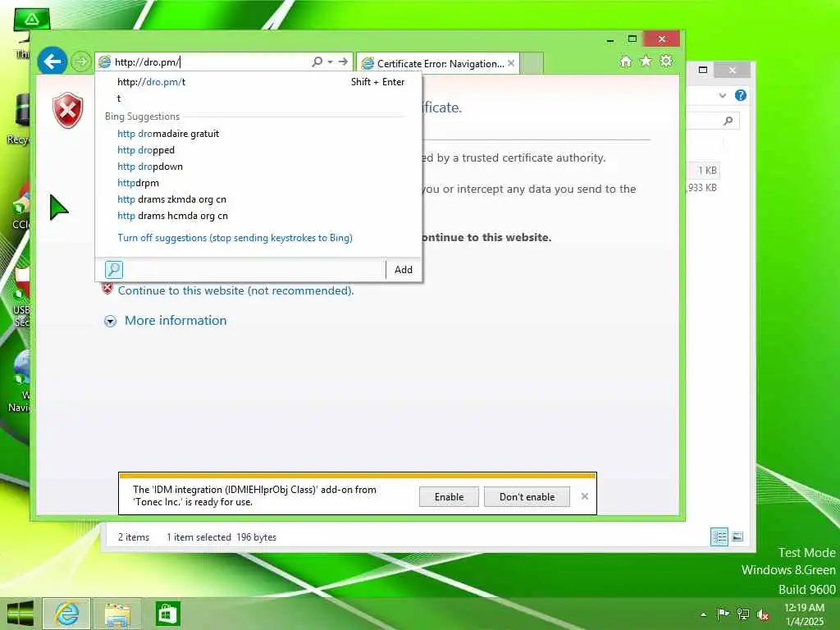Image resolution: width=840 pixels, height=630 pixels.
Task: Switch Explorer window to large icons view
Action: [x=737, y=536]
